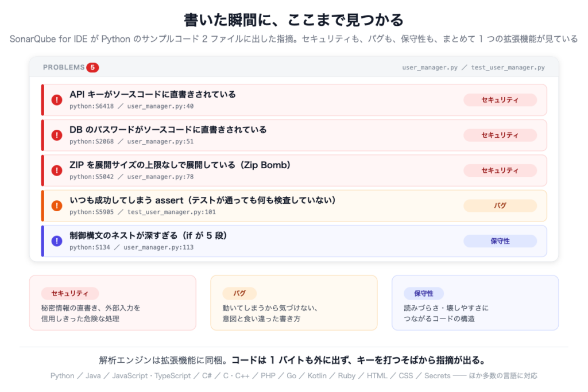The width and height of the screenshot is (588, 392).
Task: Click 'C#' in the language list
Action: click(207, 376)
